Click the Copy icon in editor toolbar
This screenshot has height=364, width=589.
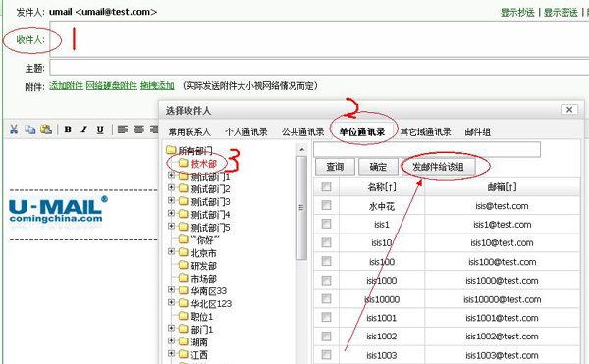(30, 130)
